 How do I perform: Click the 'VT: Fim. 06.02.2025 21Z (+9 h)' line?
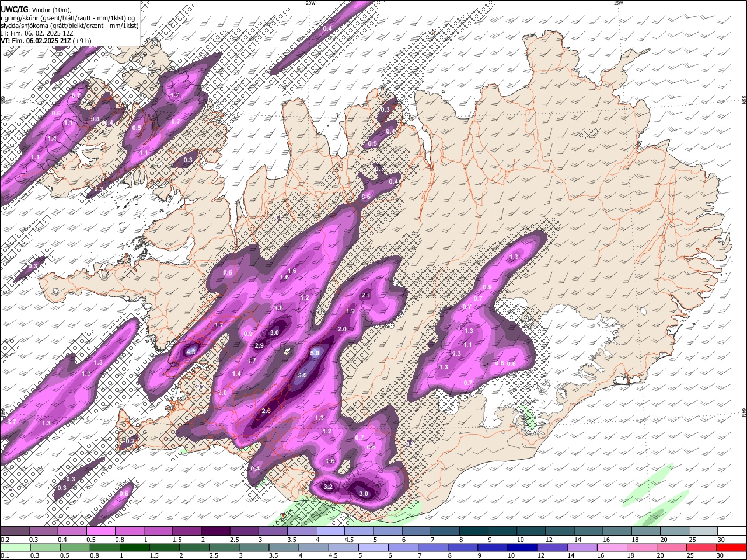(46, 41)
